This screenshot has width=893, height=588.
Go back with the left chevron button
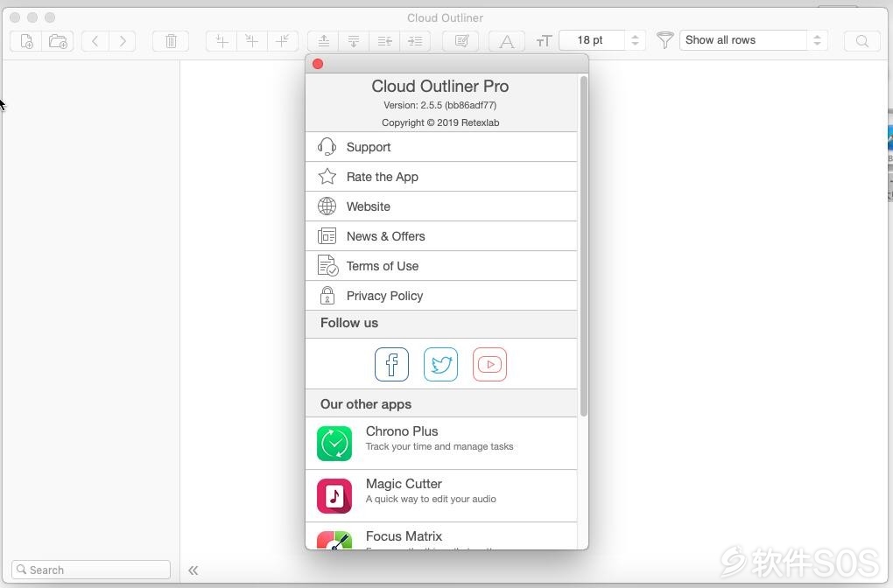95,41
